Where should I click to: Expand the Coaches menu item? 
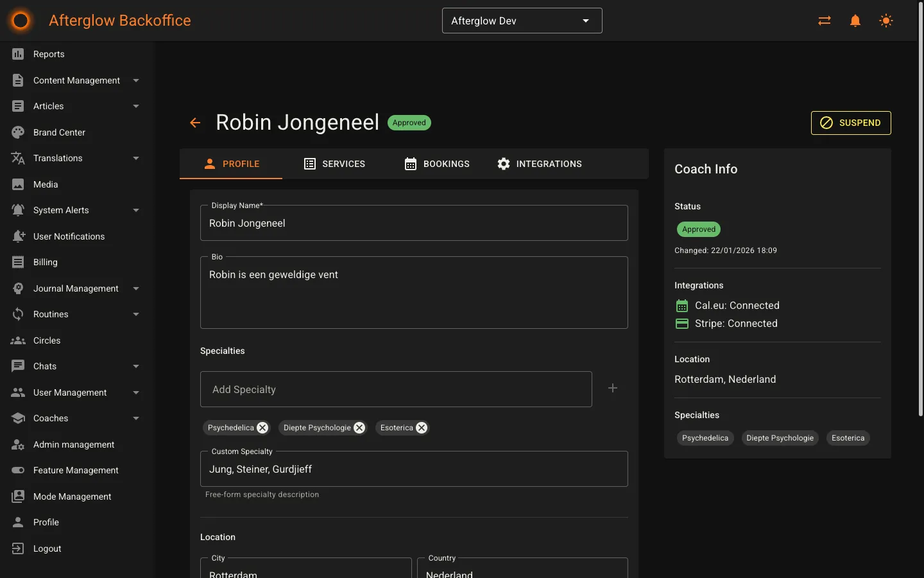coord(135,419)
